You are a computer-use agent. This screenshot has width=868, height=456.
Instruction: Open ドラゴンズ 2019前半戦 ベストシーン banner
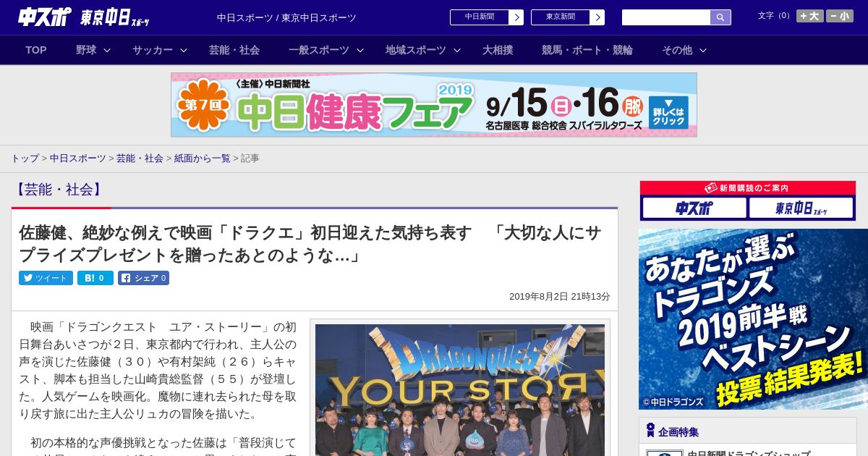point(753,319)
